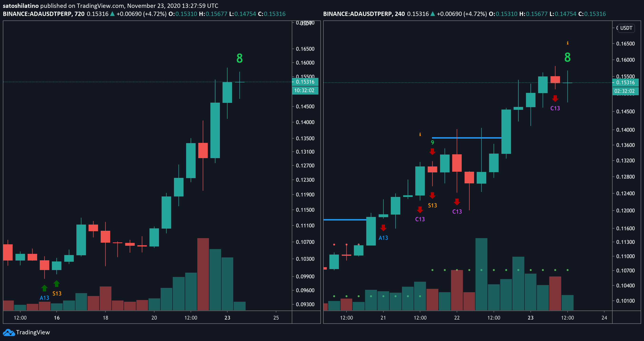Click the TradingView logo icon

tap(9, 332)
